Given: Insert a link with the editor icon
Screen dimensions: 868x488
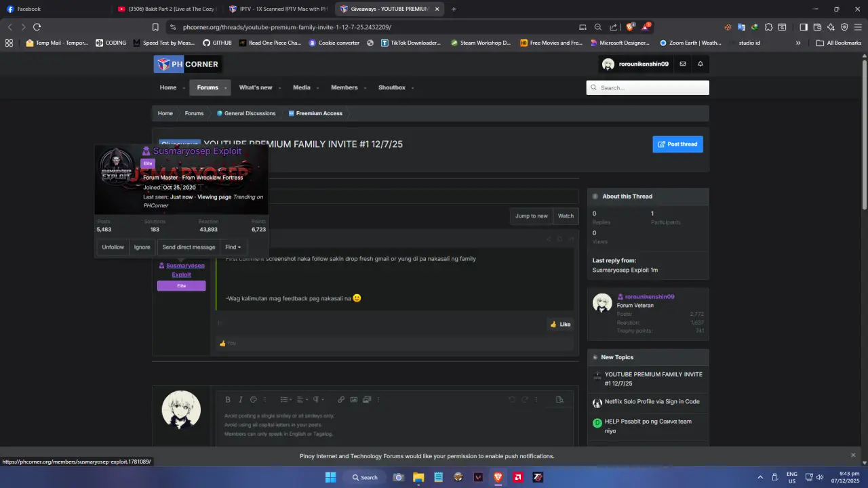Looking at the screenshot, I should 341,400.
